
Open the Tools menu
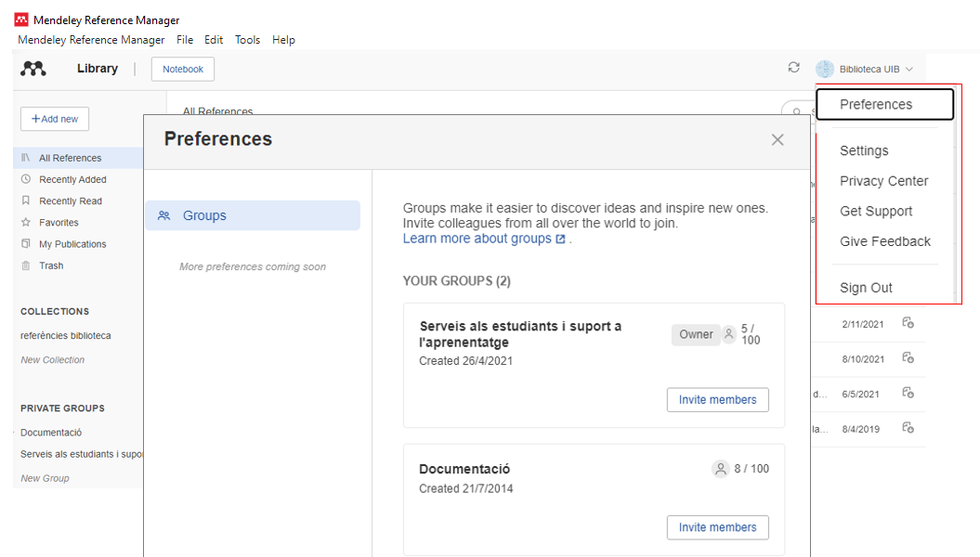point(247,40)
